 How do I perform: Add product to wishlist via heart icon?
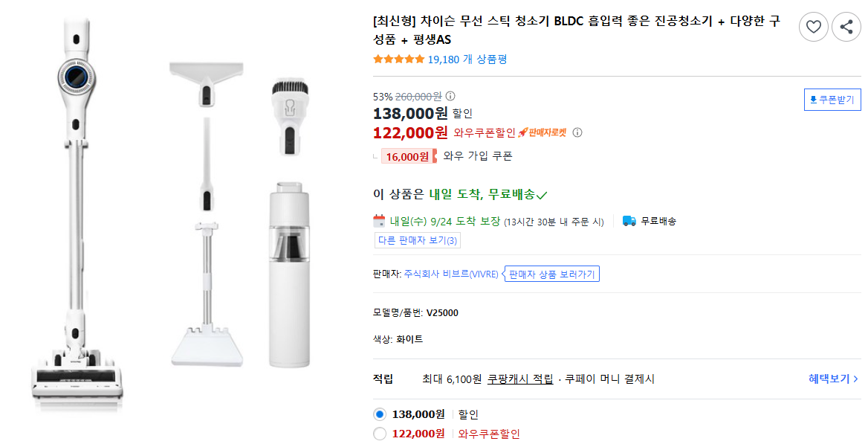pyautogui.click(x=813, y=26)
